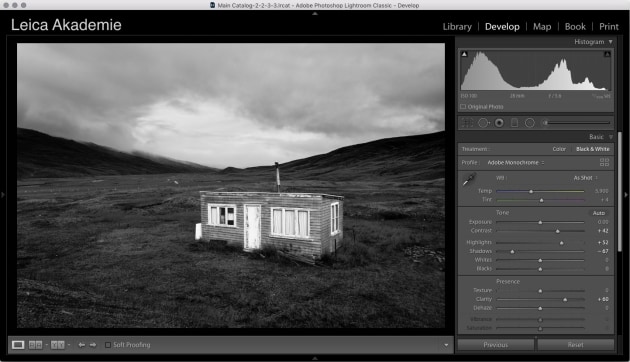Image resolution: width=630 pixels, height=362 pixels.
Task: Go to next photo arrow
Action: (93, 345)
